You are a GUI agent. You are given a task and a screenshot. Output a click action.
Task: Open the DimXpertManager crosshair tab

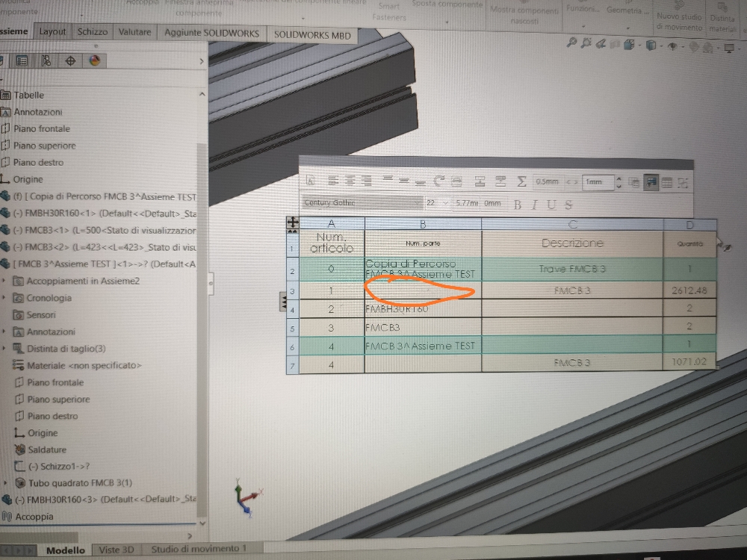[70, 60]
